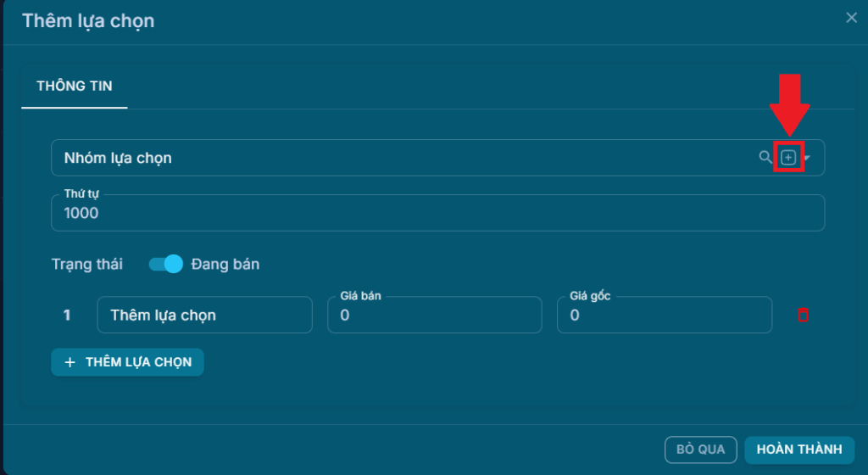Click the Trạng thái label
The width and height of the screenshot is (868, 475).
[x=86, y=264]
